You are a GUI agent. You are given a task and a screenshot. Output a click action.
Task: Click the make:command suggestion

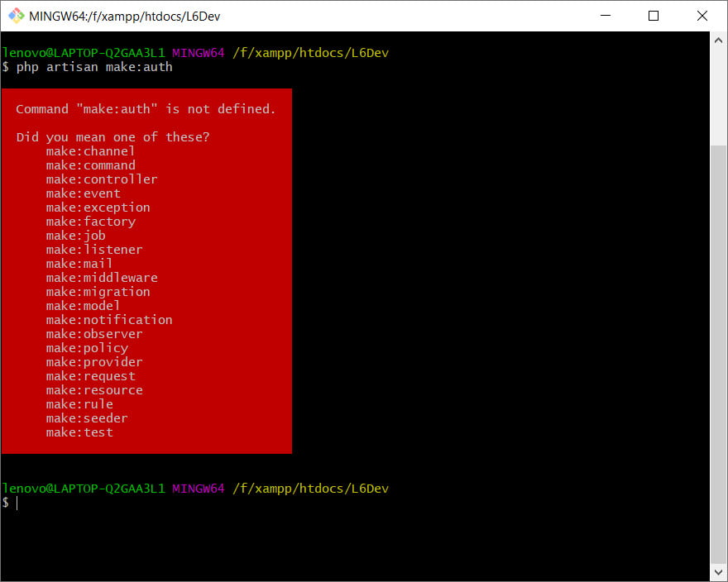[90, 165]
